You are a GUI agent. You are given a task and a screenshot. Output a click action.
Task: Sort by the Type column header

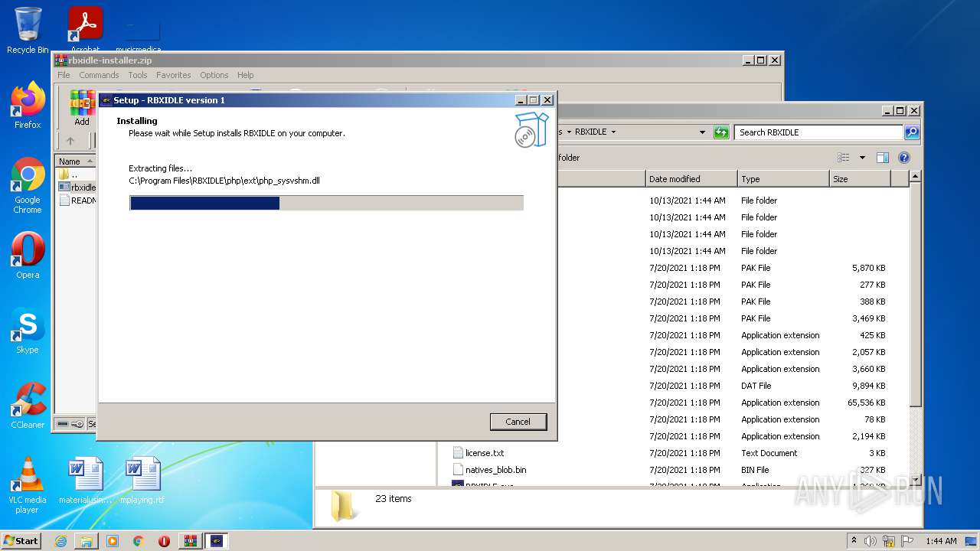point(783,179)
